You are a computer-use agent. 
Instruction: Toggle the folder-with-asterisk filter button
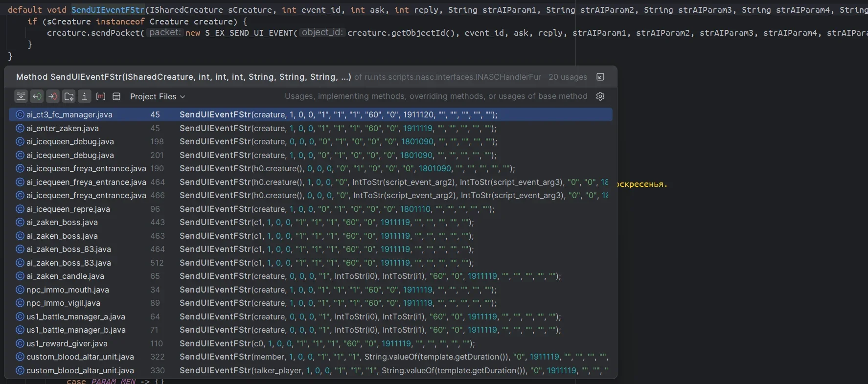[69, 96]
